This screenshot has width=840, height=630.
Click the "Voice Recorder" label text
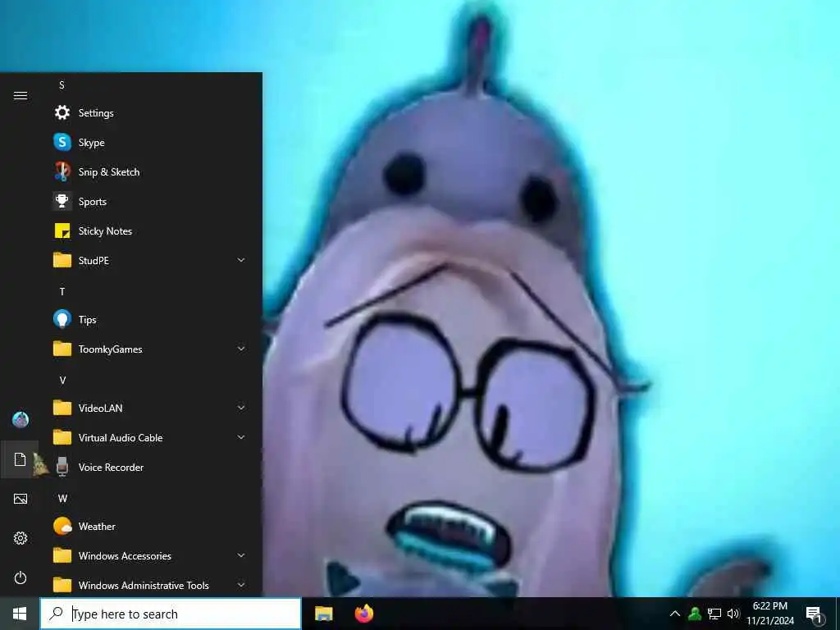click(x=111, y=467)
